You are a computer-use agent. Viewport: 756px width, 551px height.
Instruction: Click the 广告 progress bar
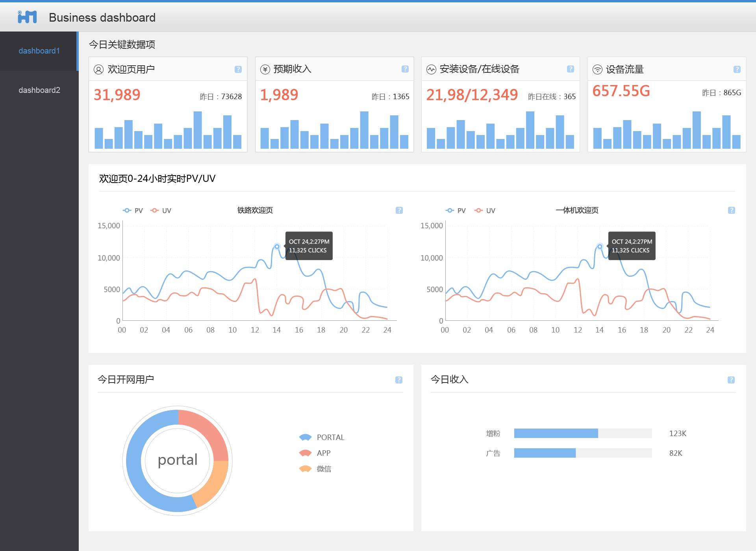[583, 453]
